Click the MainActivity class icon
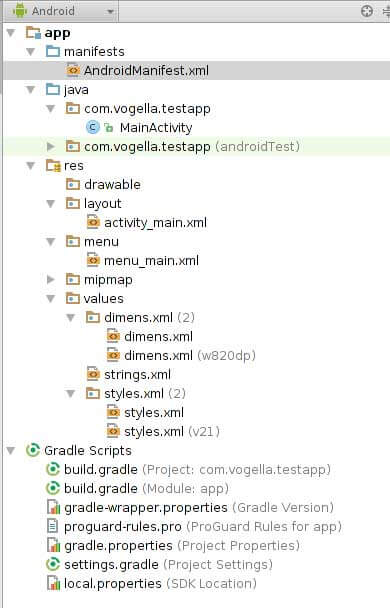390x608 pixels. (93, 128)
